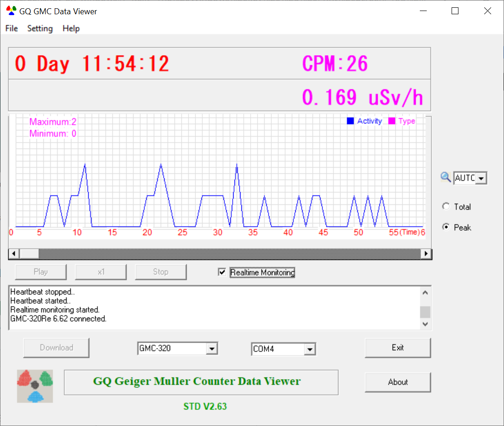Click the graph scrollbar left arrow
The image size is (504, 426).
pos(14,254)
